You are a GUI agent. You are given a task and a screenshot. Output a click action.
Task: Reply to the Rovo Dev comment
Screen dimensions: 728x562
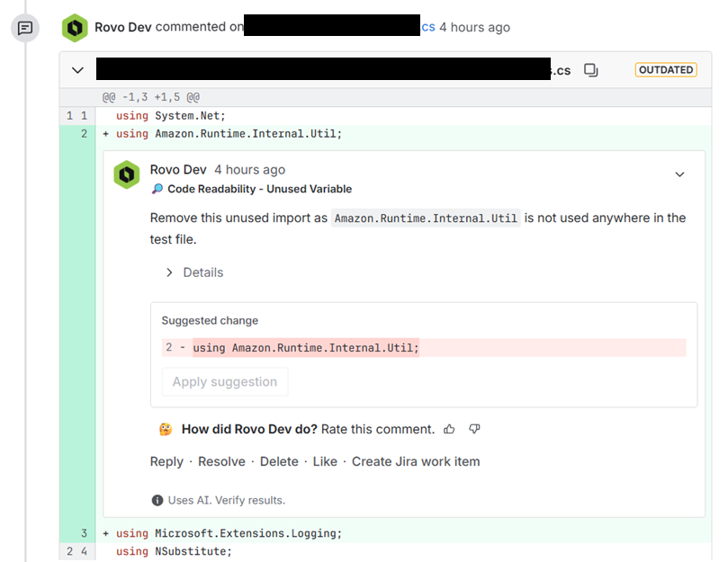166,461
